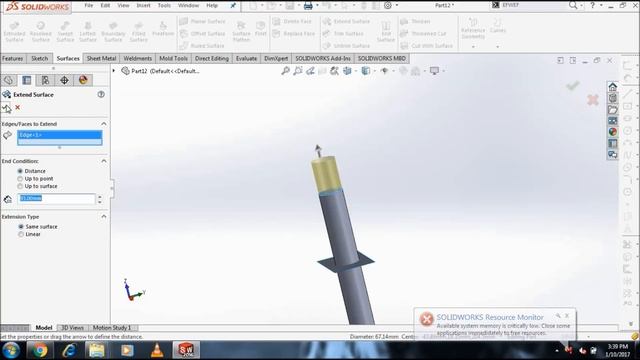The height and width of the screenshot is (360, 640).
Task: Open View Palette icon in task pane
Action: click(x=612, y=121)
